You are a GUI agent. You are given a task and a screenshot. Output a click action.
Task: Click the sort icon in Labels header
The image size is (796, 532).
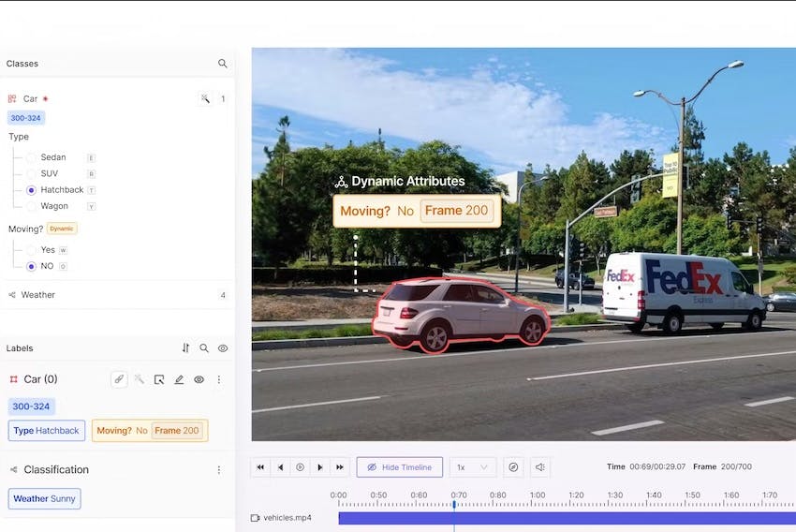185,348
